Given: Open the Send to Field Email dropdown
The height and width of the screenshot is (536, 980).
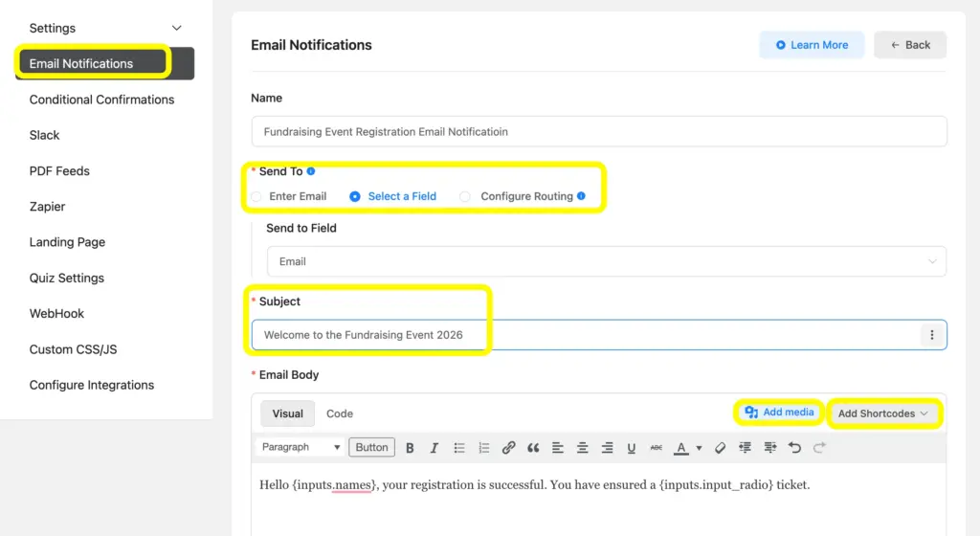Looking at the screenshot, I should tap(606, 261).
